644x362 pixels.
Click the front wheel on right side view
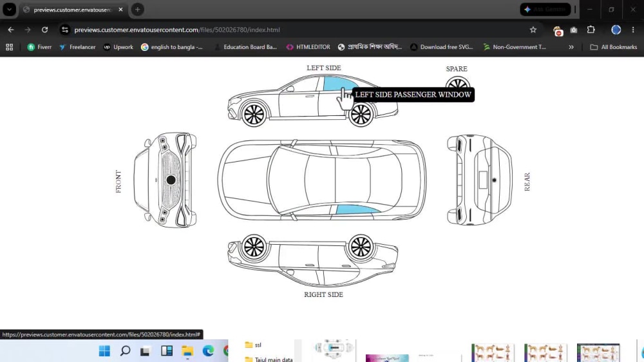[254, 247]
